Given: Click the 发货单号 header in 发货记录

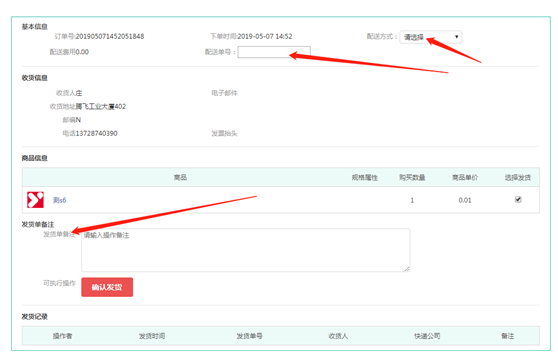Looking at the screenshot, I should point(249,336).
